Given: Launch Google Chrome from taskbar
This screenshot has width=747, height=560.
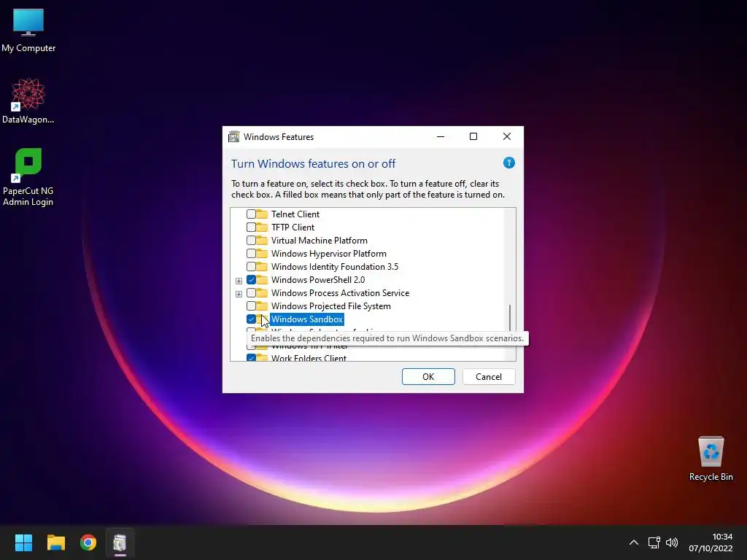Looking at the screenshot, I should click(x=88, y=542).
